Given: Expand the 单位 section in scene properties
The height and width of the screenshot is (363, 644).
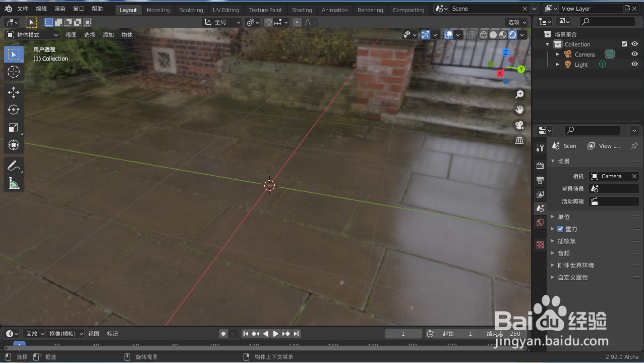Looking at the screenshot, I should point(563,217).
